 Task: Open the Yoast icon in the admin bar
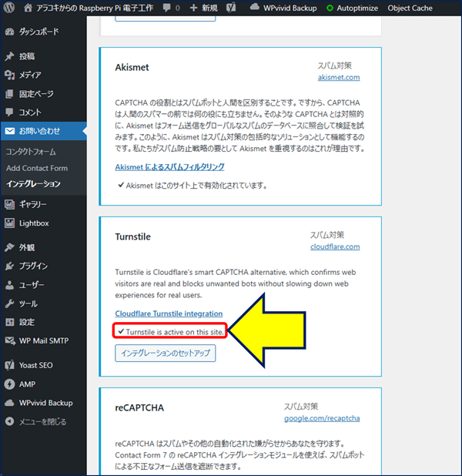click(x=231, y=8)
